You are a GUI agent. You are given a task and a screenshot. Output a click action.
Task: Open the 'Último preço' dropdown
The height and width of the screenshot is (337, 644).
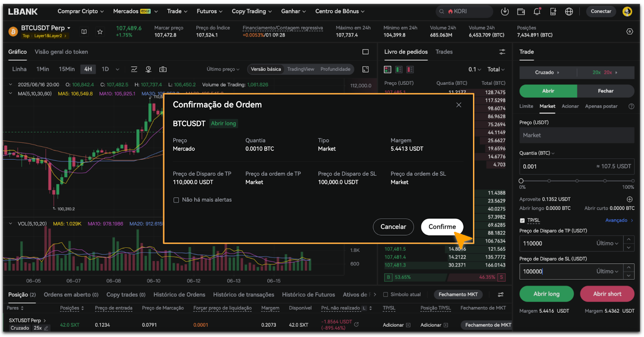(x=223, y=69)
